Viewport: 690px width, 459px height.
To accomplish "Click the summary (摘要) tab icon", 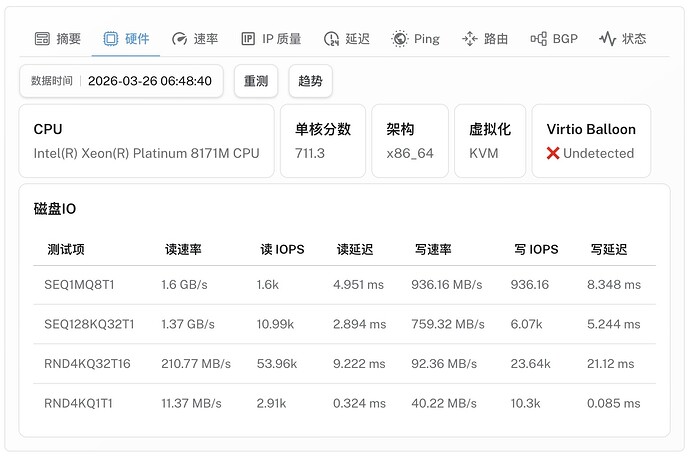I will pos(42,39).
